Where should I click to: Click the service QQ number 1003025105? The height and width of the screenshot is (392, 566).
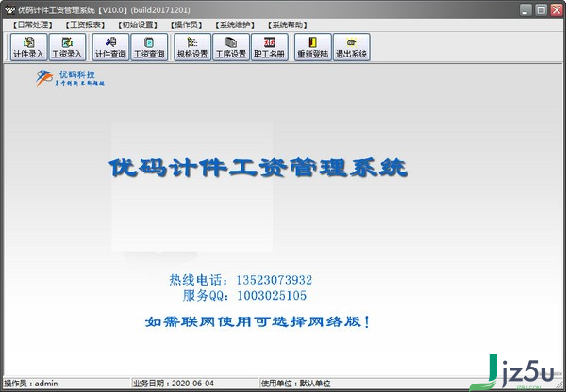[x=272, y=296]
